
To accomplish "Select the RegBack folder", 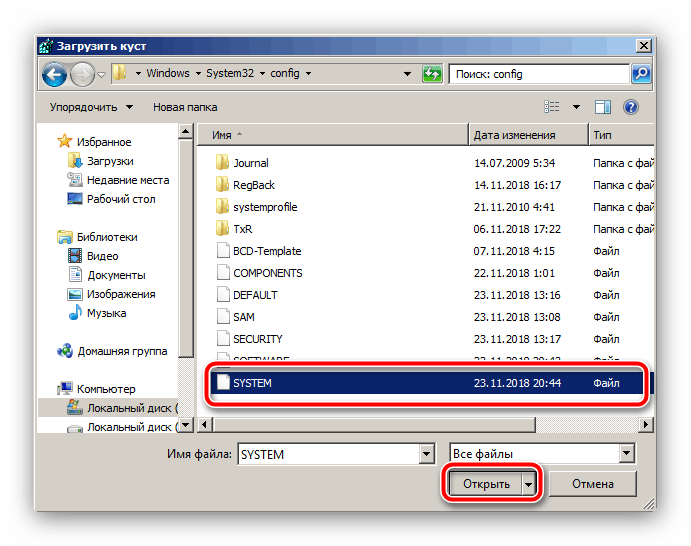I will point(254,185).
